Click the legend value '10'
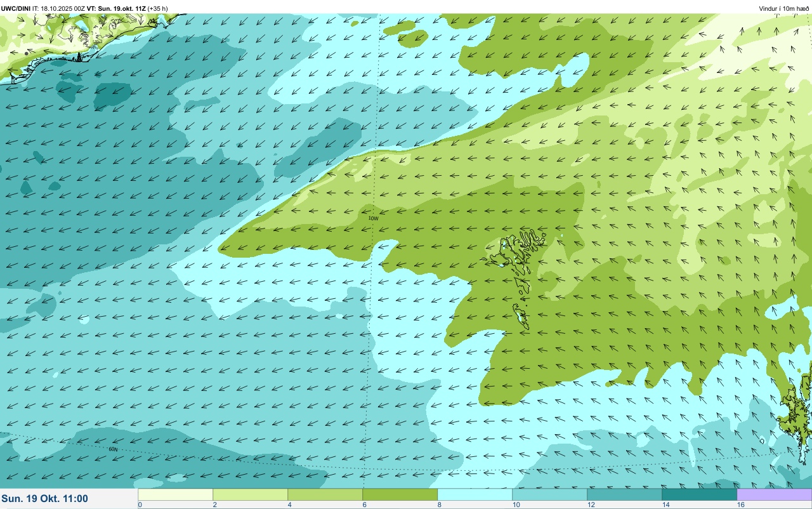The image size is (812, 509). point(517,505)
